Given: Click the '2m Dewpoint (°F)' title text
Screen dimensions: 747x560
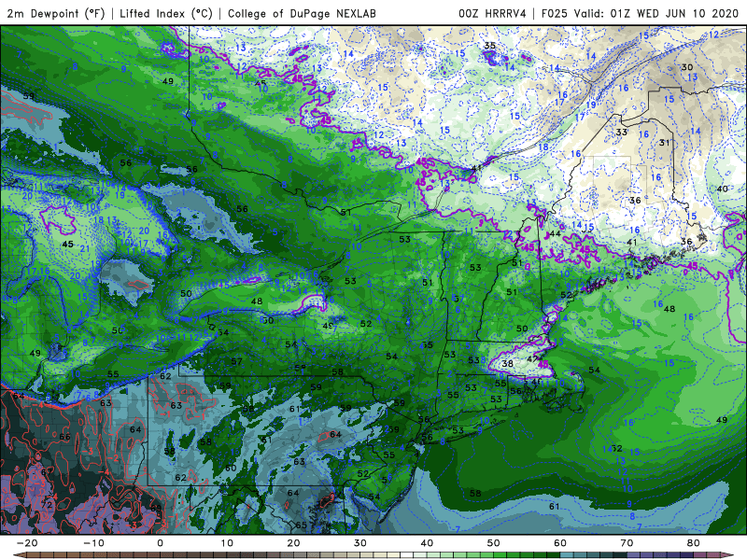Looking at the screenshot, I should coord(56,13).
